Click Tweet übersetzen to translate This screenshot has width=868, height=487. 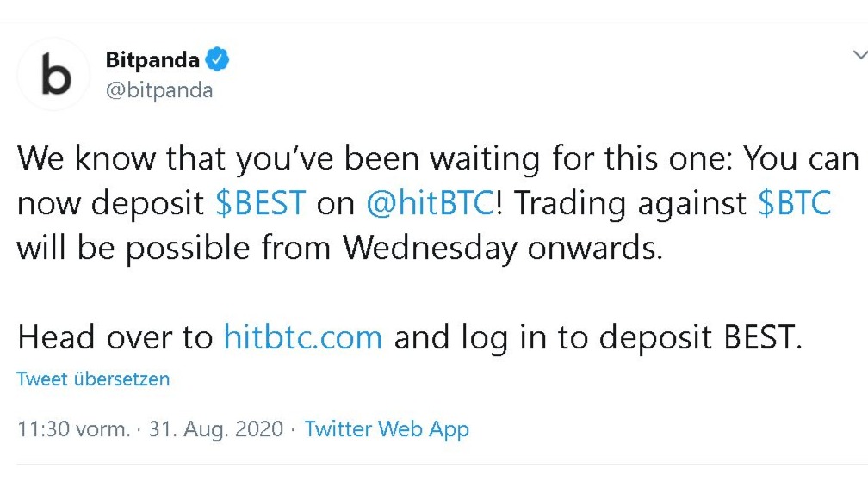coord(93,379)
